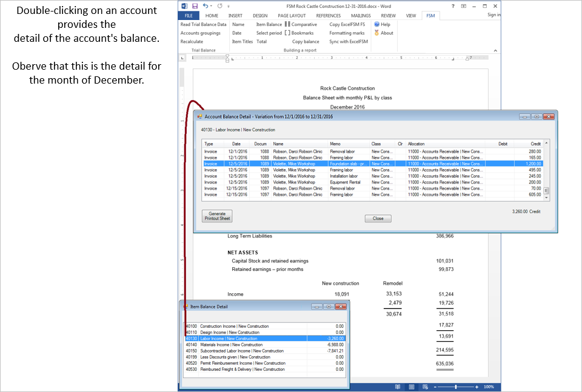The height and width of the screenshot is (392, 582).
Task: Click the first line indent marker on the ruler
Action: [x=227, y=56]
